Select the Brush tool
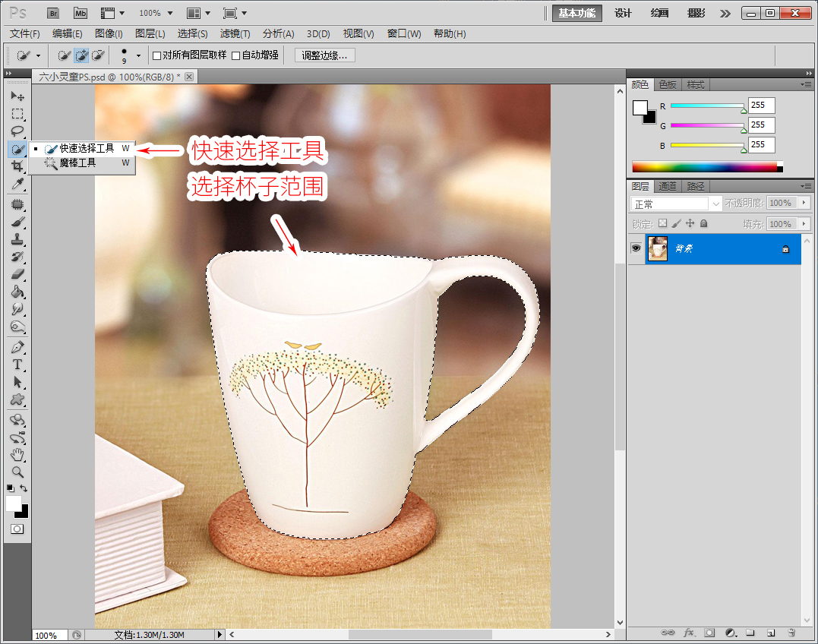Image resolution: width=818 pixels, height=644 pixels. point(17,222)
